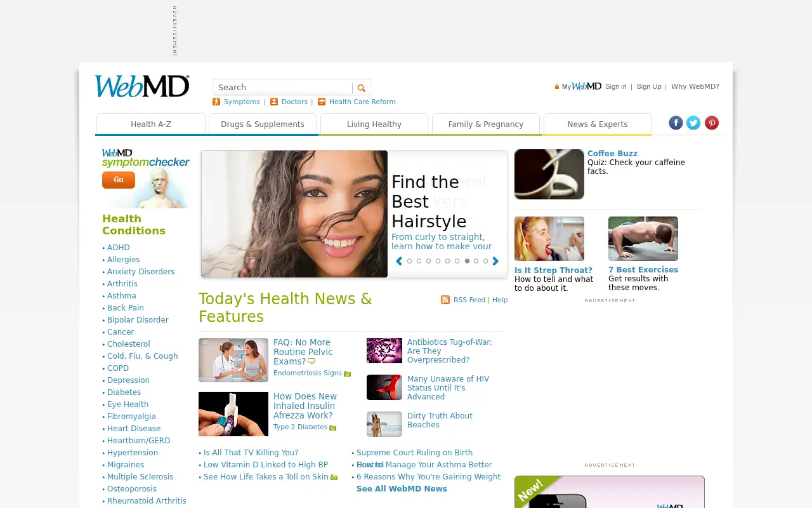
Task: Open Is All That TV Killing You?
Action: 251,453
